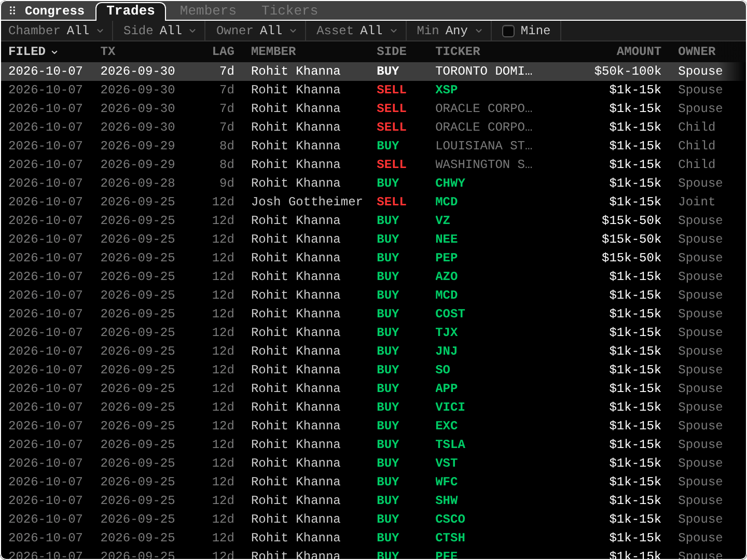Open the CTSH ticker link

[x=450, y=538]
